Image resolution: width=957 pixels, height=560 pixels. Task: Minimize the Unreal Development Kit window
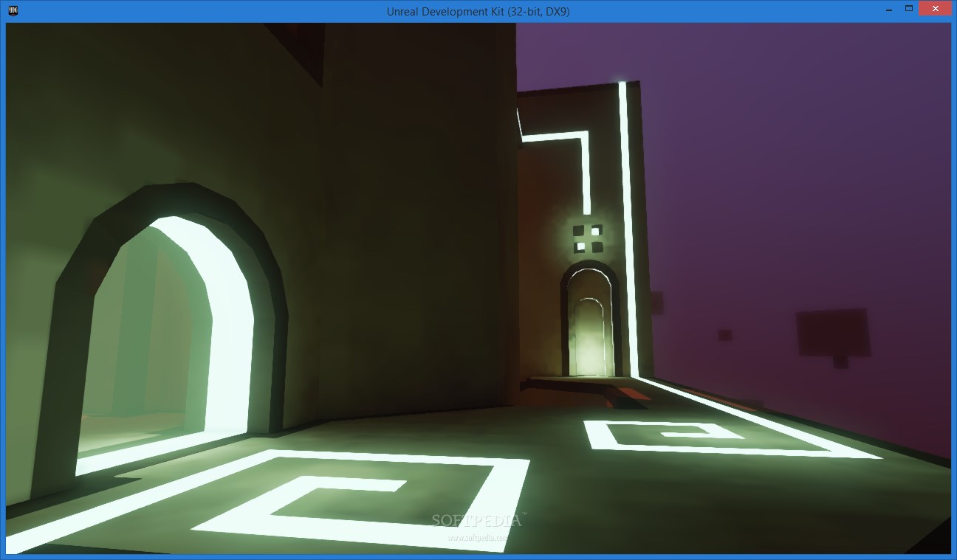[x=888, y=8]
